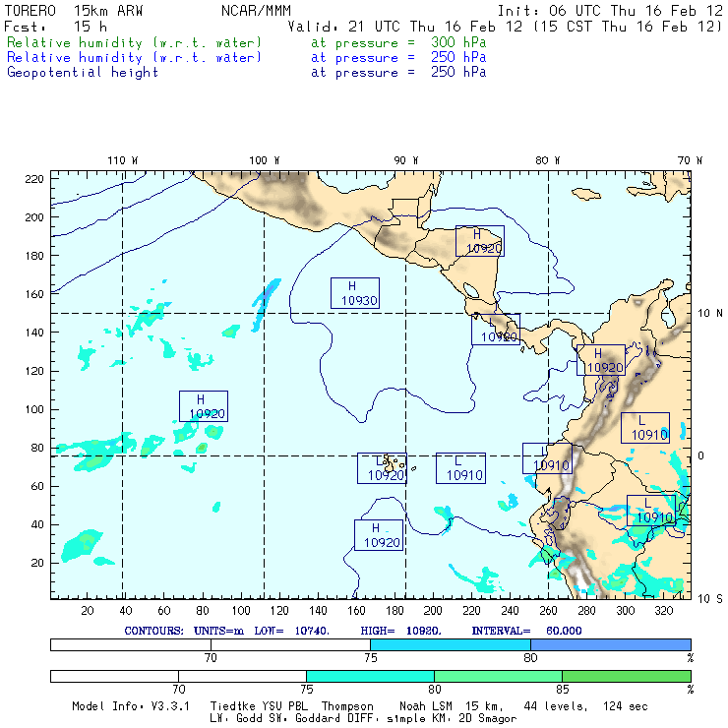The width and height of the screenshot is (728, 728).
Task: Click the 'INTERVAL= 60.000' contour text
Action: coord(526,631)
